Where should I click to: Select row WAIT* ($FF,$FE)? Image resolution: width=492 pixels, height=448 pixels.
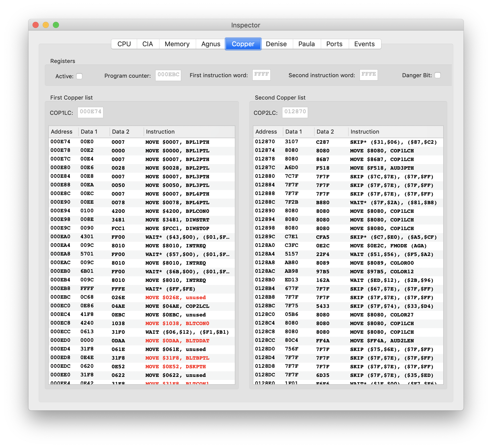[142, 289]
